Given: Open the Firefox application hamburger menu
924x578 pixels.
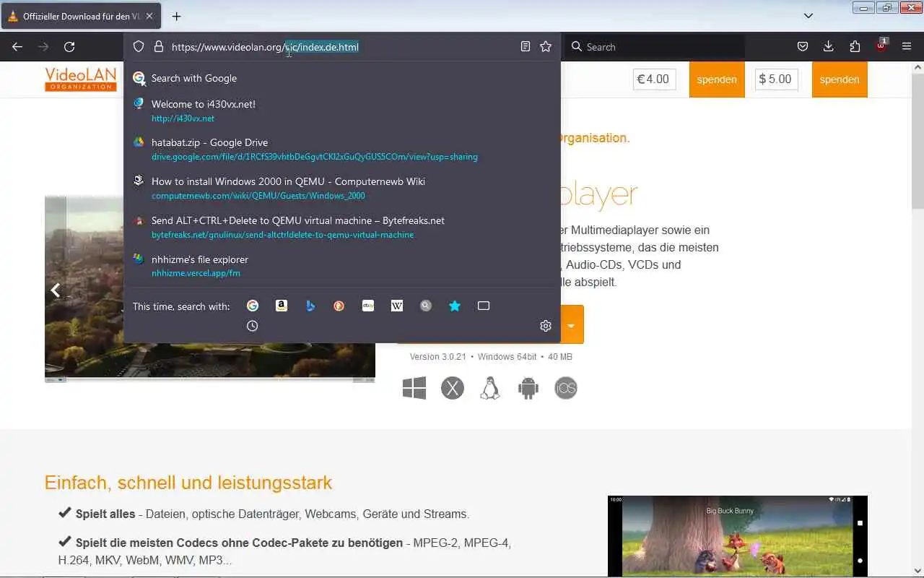Looking at the screenshot, I should (907, 47).
